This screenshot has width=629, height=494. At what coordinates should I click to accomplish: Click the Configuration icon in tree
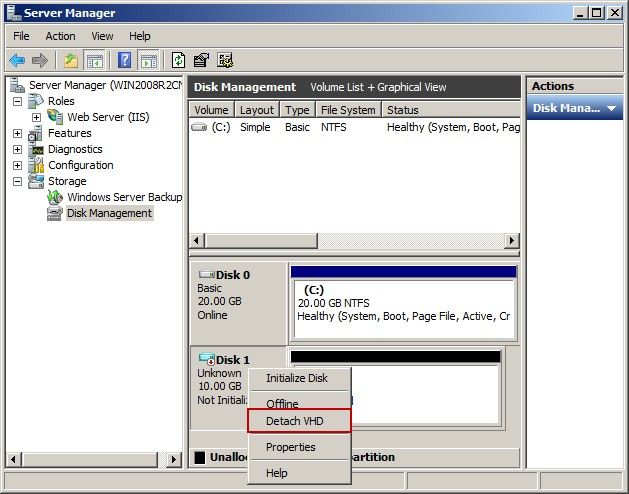[x=35, y=165]
